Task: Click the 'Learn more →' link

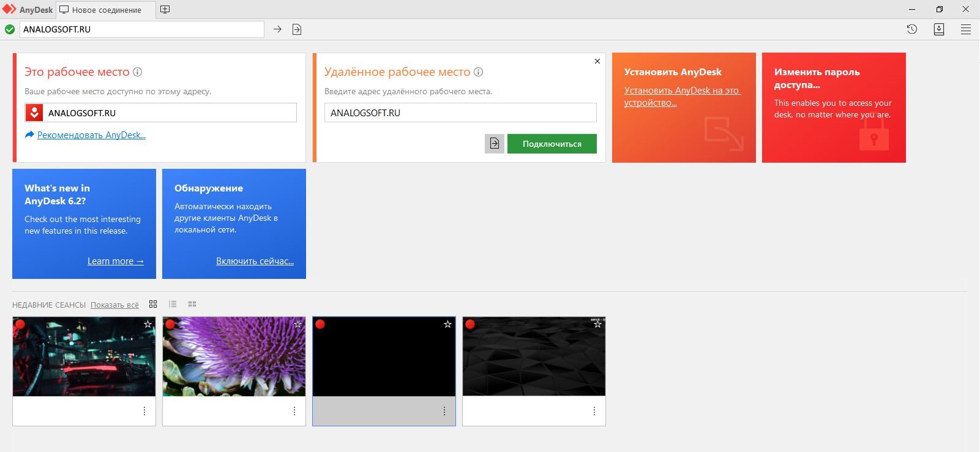Action: [116, 261]
